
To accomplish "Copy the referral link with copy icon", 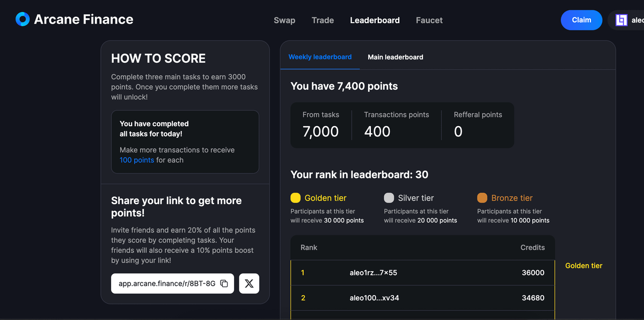I will click(224, 283).
